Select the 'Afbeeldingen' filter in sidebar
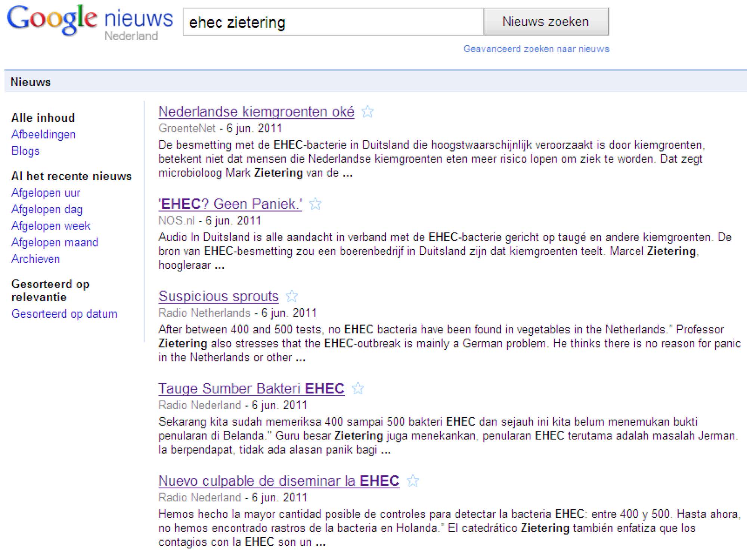The height and width of the screenshot is (560, 747). (x=43, y=134)
